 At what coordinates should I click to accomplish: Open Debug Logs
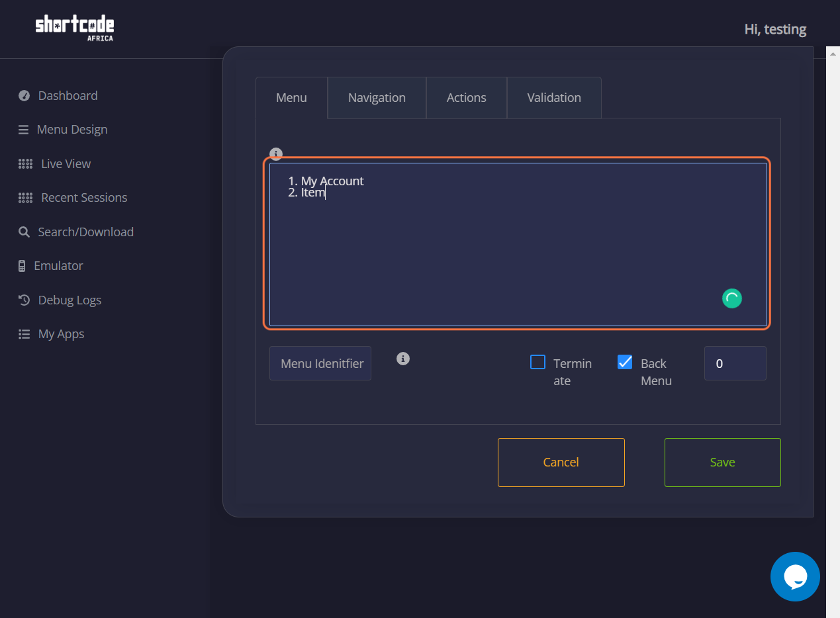(x=70, y=300)
